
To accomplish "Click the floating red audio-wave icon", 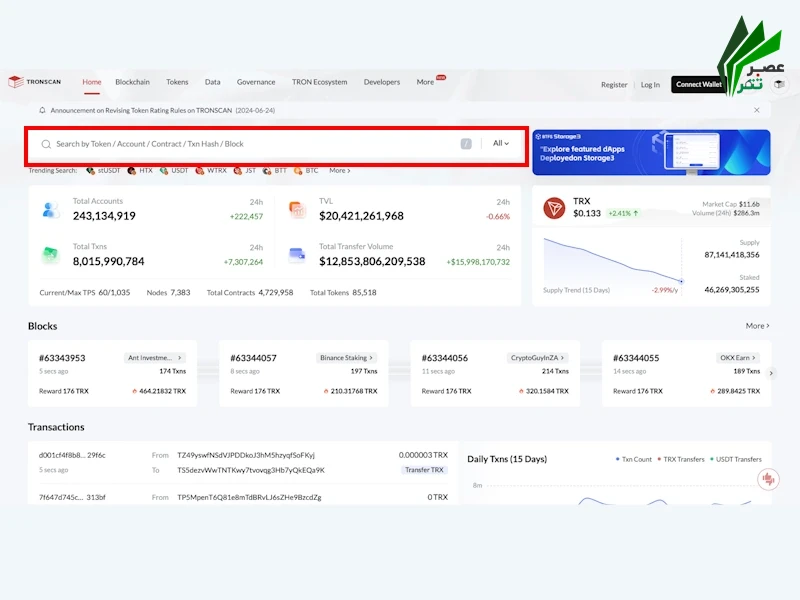I will (768, 479).
